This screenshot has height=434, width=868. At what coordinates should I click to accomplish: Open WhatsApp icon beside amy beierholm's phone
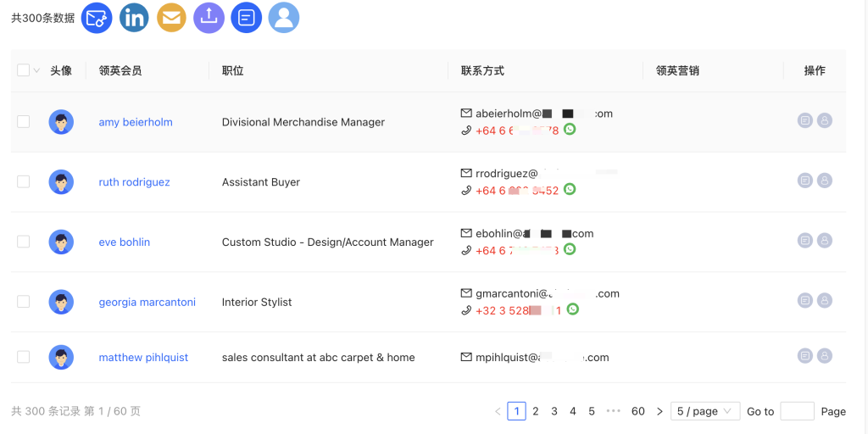[570, 129]
